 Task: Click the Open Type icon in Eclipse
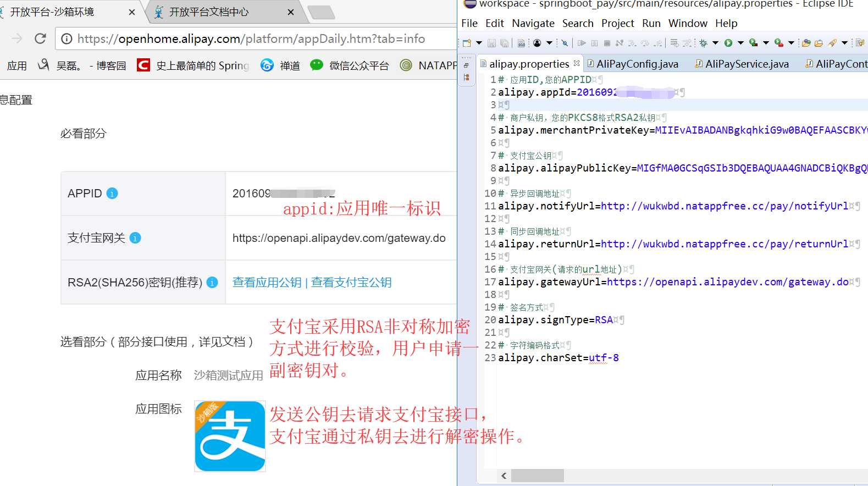point(806,43)
